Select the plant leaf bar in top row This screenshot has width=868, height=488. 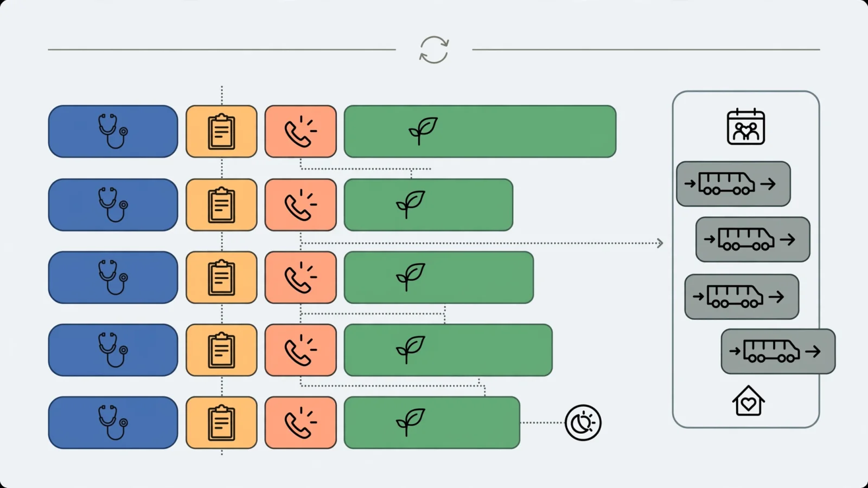point(480,132)
